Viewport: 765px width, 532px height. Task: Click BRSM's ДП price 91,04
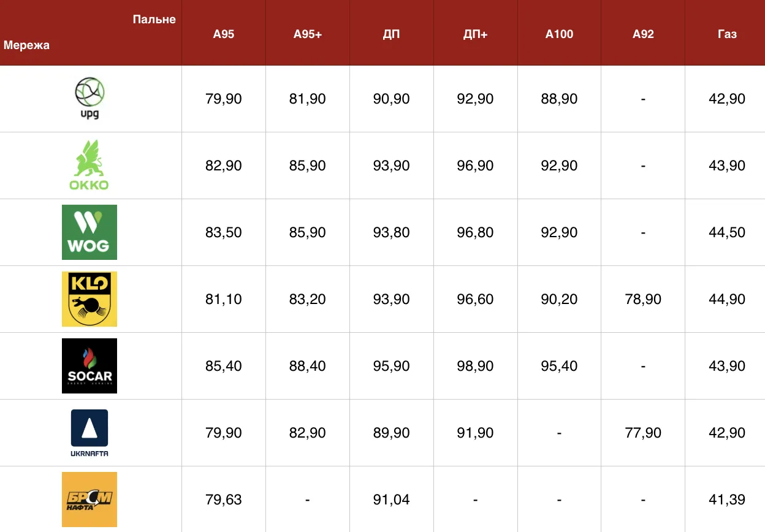tap(392, 500)
